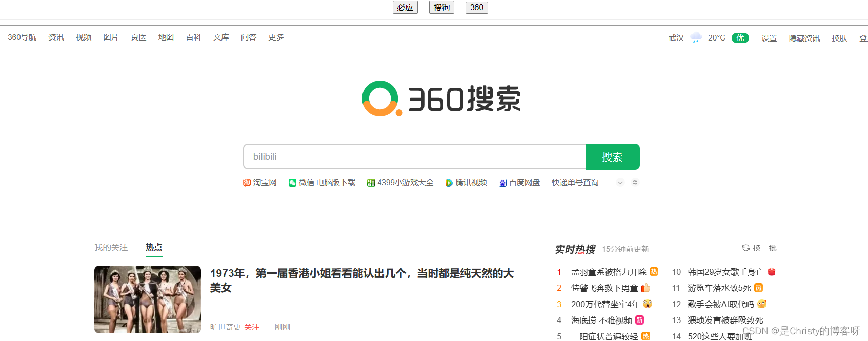
Task: Click the 搜狗 button
Action: (441, 7)
